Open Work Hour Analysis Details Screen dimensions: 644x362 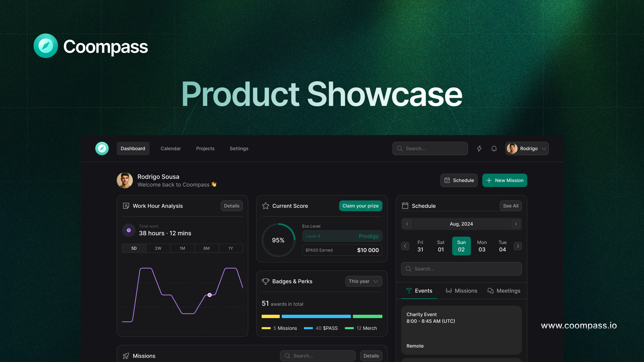tap(232, 206)
